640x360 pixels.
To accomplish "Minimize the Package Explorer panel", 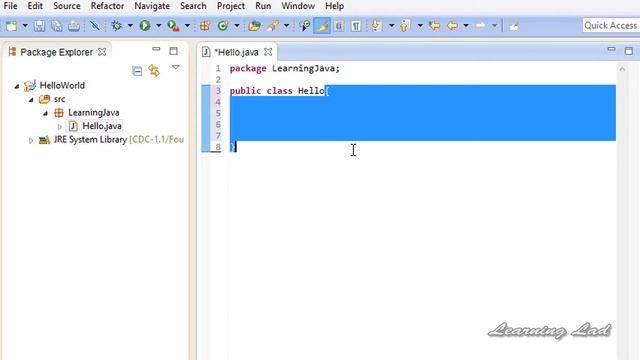I will tap(156, 49).
